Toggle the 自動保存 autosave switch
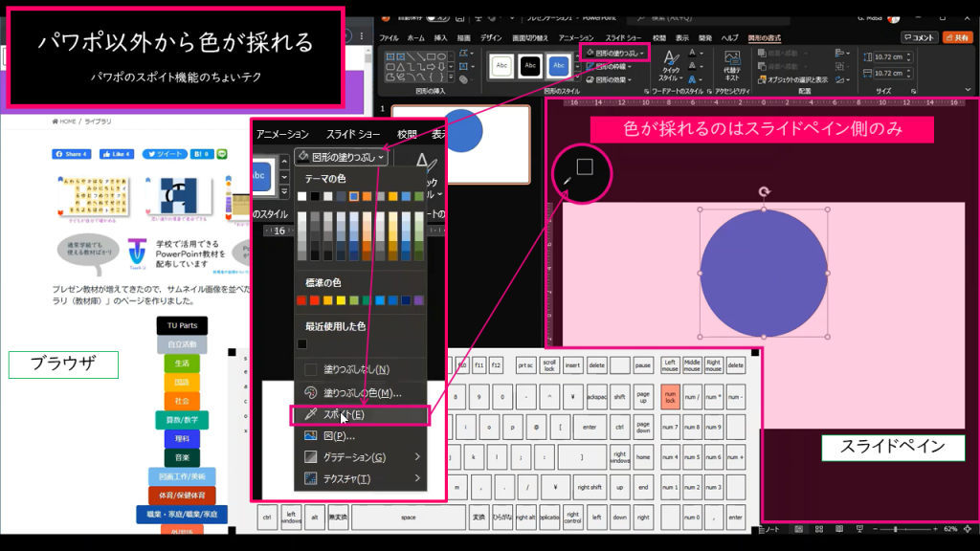The height and width of the screenshot is (551, 980). pos(439,17)
